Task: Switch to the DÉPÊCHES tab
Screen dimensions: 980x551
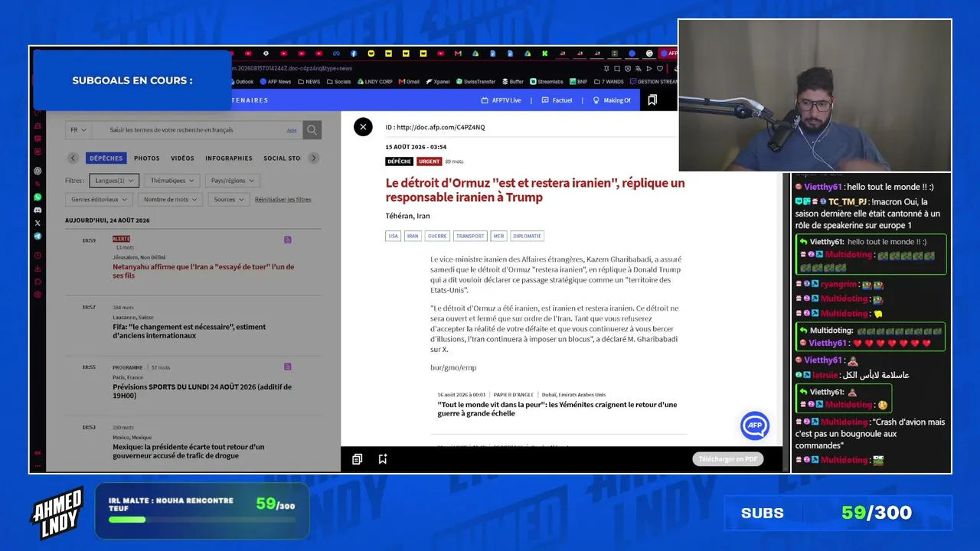Action: 106,158
